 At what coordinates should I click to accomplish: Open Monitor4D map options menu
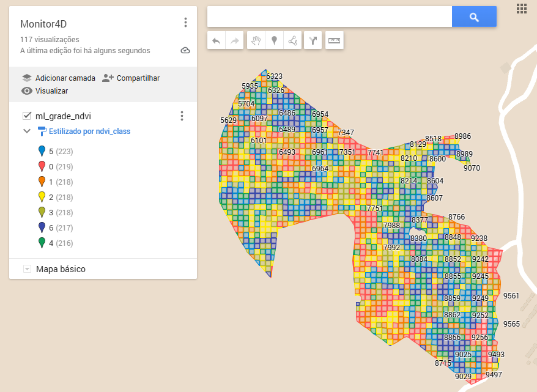(185, 23)
